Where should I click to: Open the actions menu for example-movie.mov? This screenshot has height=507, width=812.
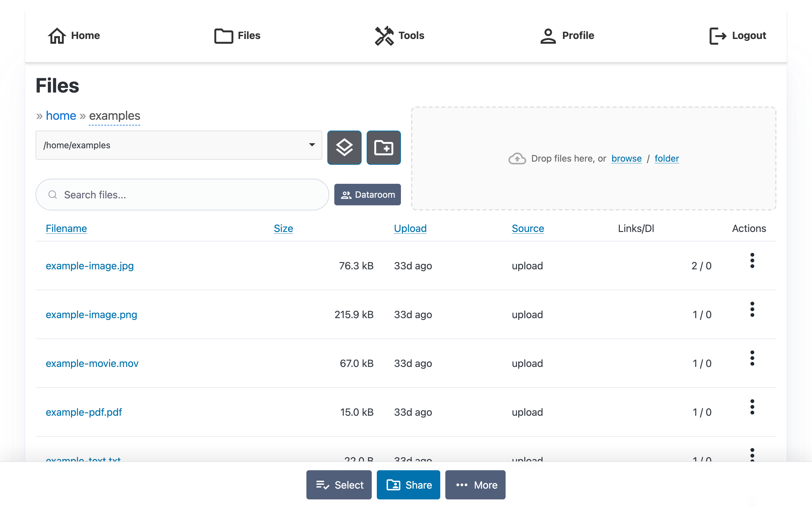click(x=753, y=357)
